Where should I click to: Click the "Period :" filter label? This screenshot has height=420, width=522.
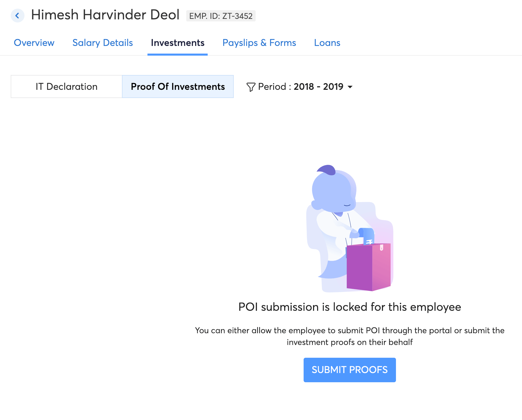(275, 87)
